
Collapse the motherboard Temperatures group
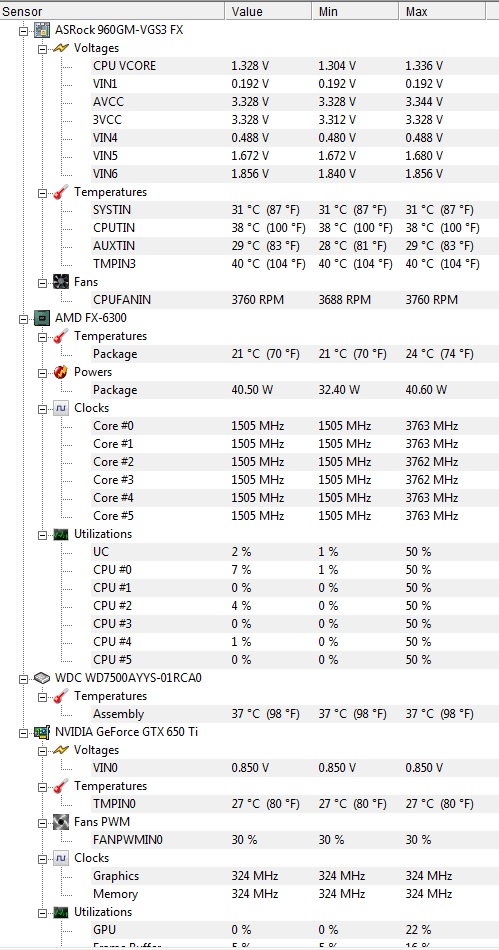43,192
